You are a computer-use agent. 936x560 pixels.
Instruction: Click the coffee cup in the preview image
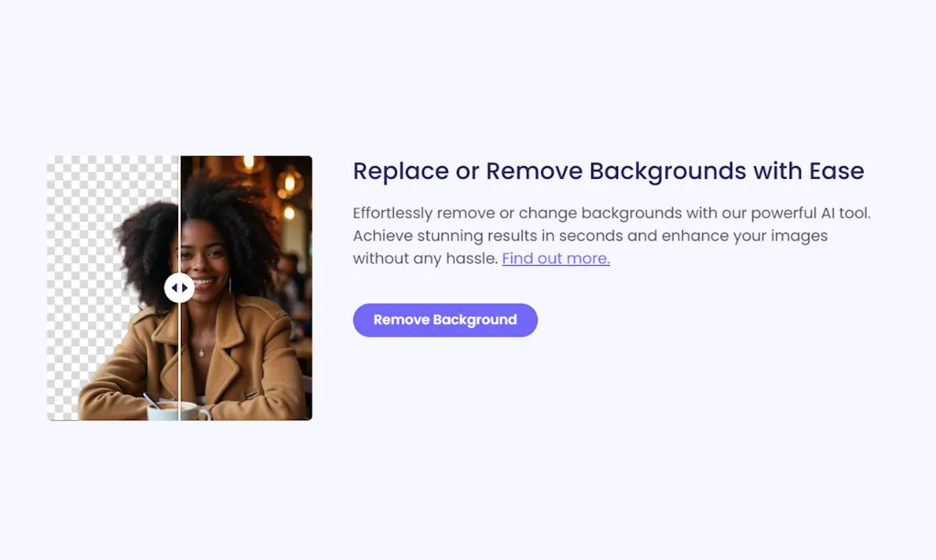[x=174, y=410]
